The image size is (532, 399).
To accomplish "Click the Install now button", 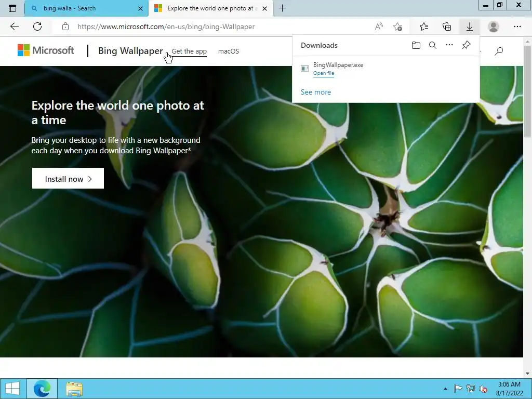I will coord(68,179).
